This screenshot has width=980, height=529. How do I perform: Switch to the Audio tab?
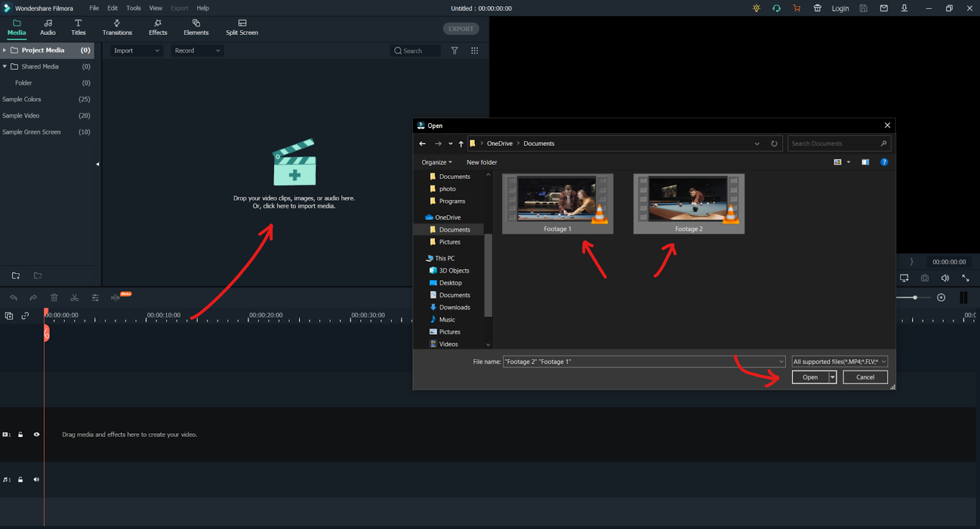48,28
